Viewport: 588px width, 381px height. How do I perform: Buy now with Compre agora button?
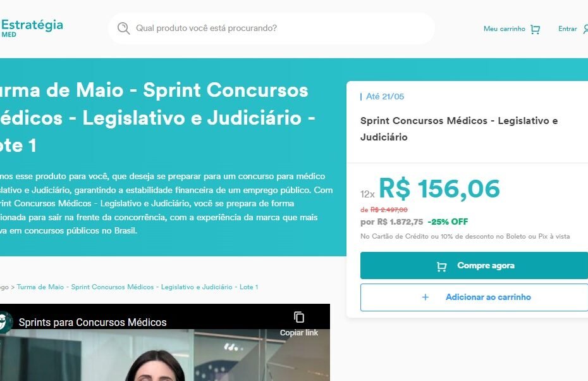tap(474, 265)
